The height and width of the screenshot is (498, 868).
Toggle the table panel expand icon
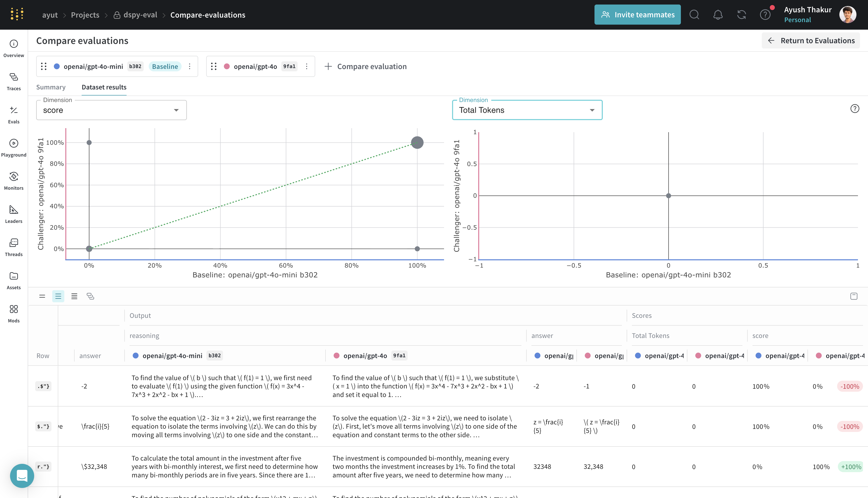(854, 296)
